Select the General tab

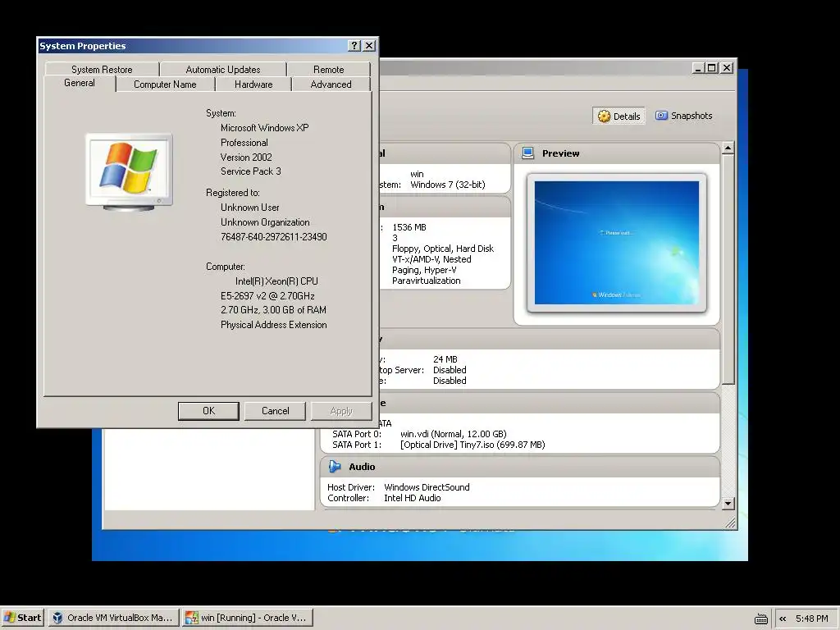[80, 83]
